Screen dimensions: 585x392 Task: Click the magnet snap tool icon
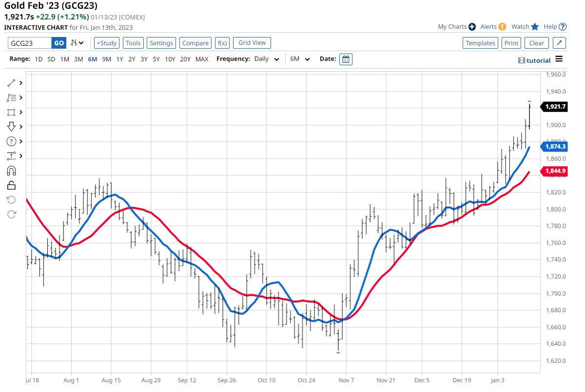pos(12,170)
